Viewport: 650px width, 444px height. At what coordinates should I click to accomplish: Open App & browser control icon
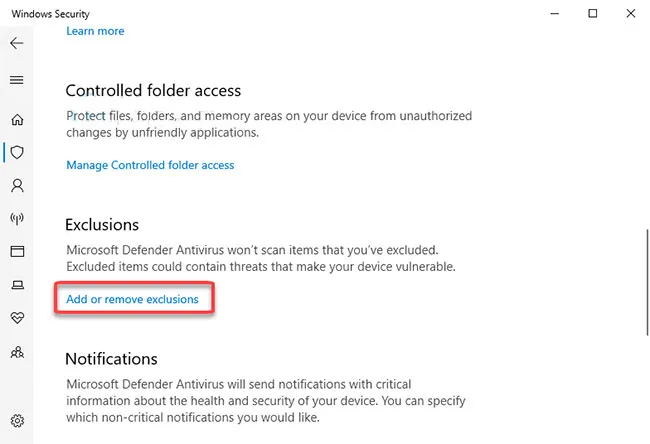[16, 251]
